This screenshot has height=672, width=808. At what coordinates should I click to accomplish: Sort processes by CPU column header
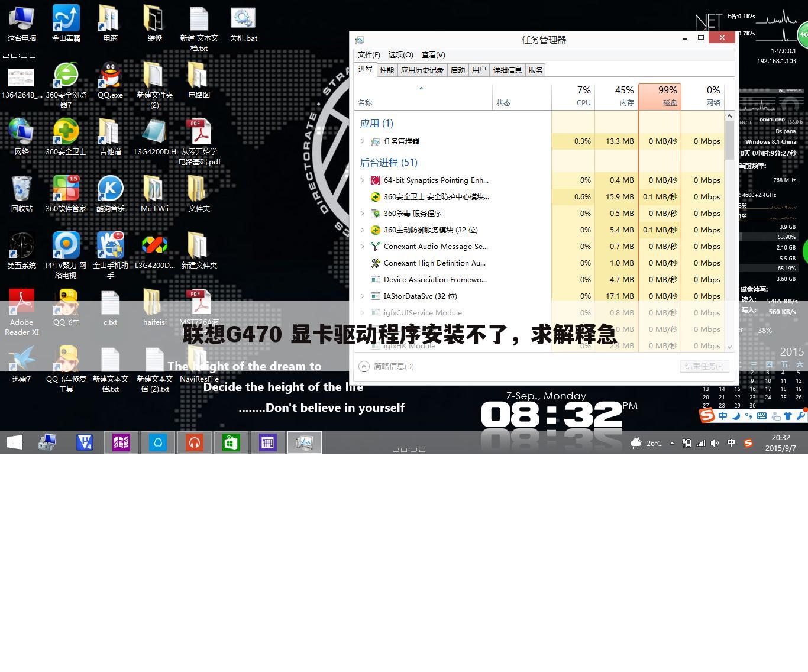(573, 96)
